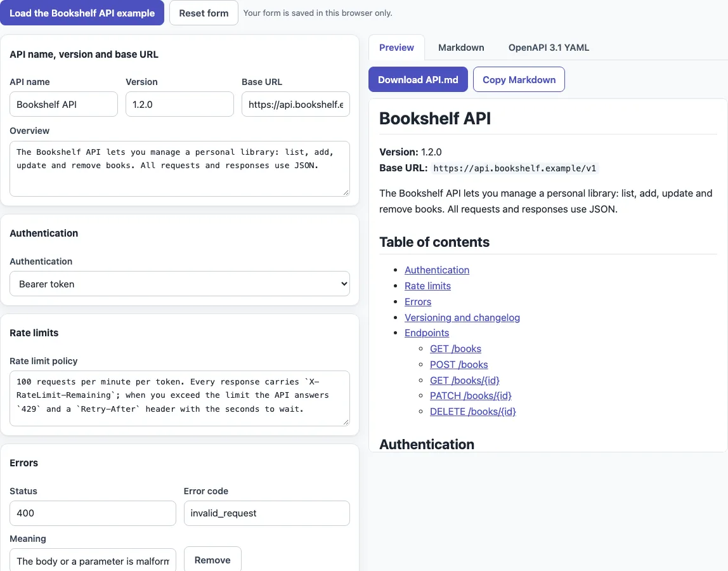Click into the Base URL field
This screenshot has height=571, width=728.
tap(296, 104)
